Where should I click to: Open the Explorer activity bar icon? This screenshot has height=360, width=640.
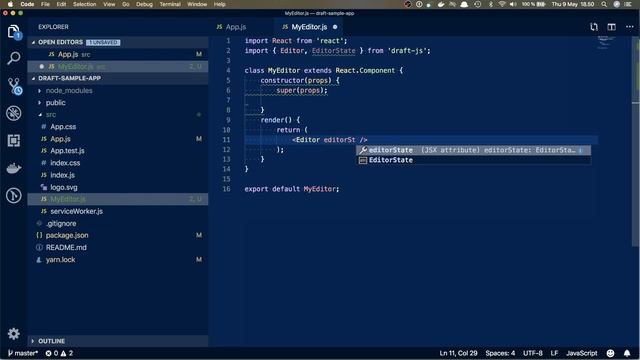pyautogui.click(x=13, y=32)
